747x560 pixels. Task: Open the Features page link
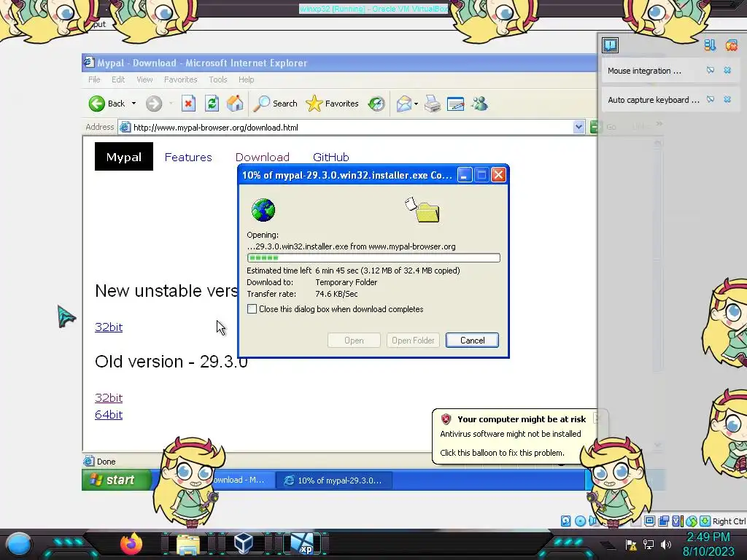[x=188, y=157]
